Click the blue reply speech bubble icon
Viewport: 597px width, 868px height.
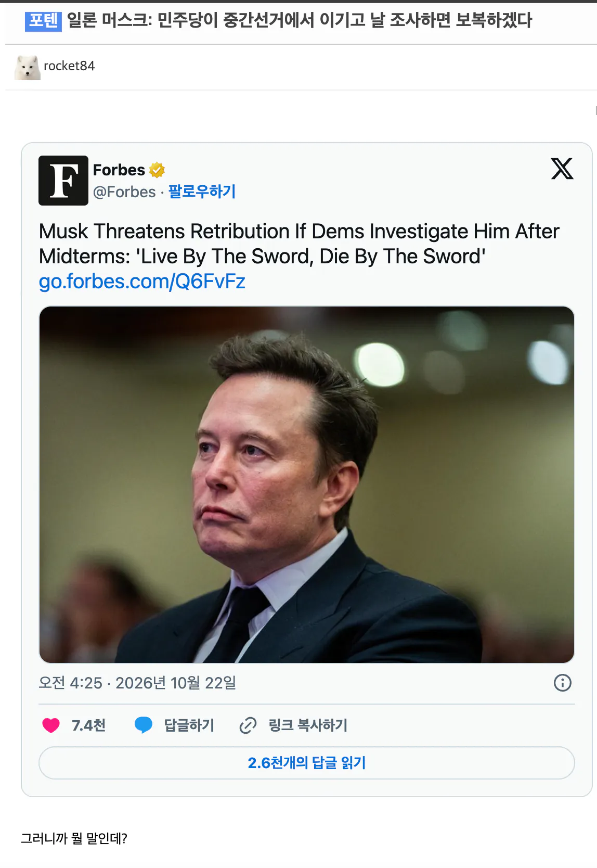point(143,725)
